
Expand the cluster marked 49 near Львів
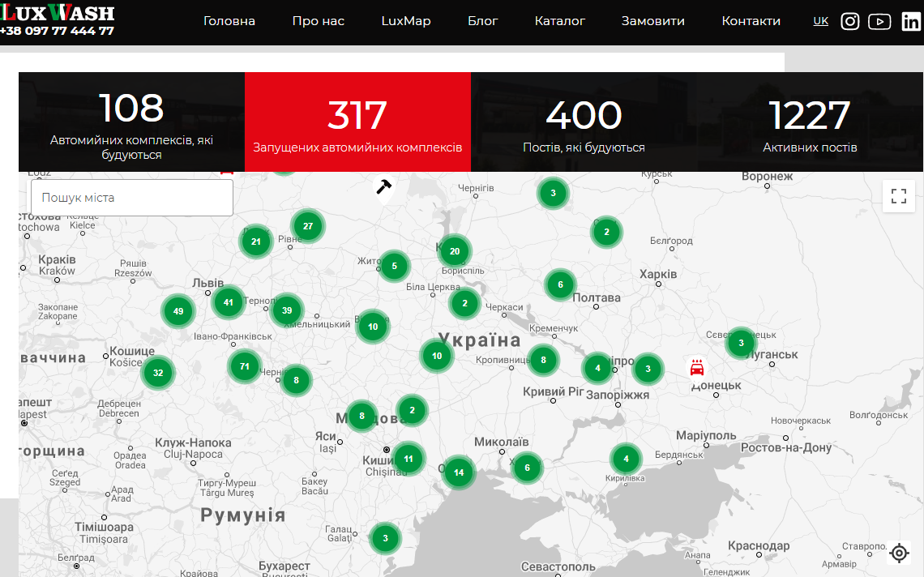click(x=178, y=310)
